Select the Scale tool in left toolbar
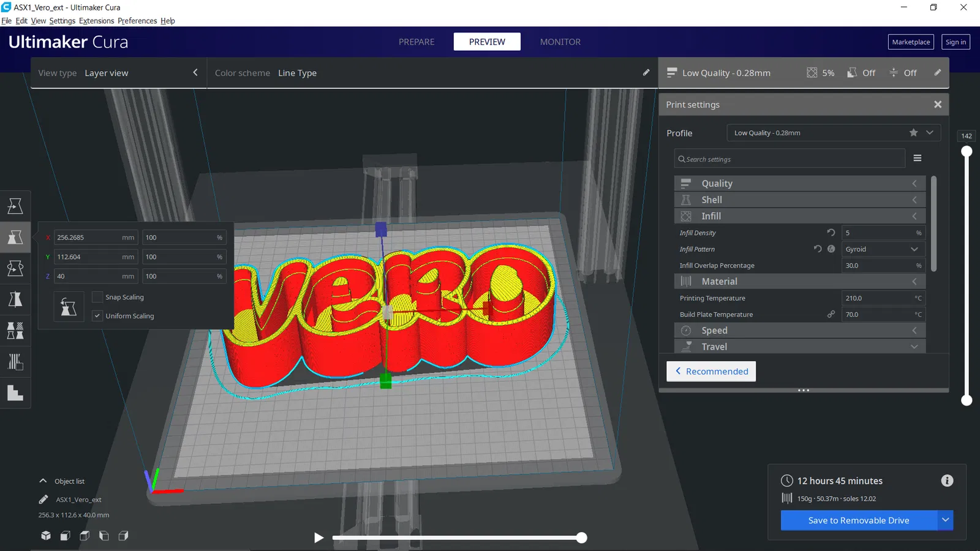The width and height of the screenshot is (980, 551). point(15,237)
